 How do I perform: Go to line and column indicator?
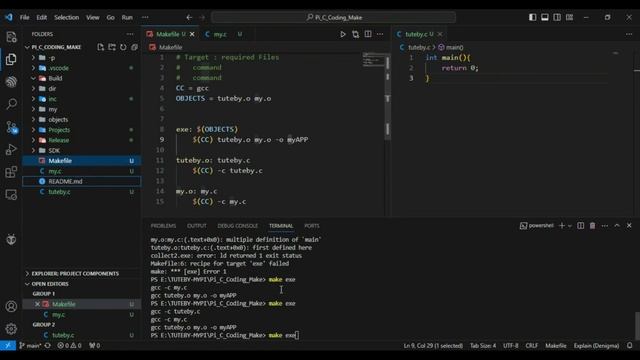[433, 345]
